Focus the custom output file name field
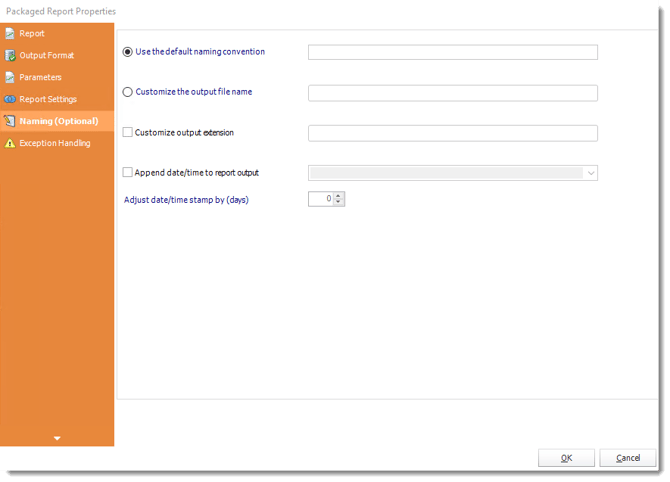 click(453, 93)
